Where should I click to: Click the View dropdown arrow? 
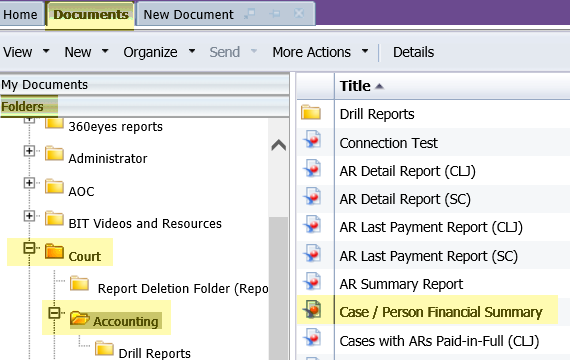tap(46, 51)
